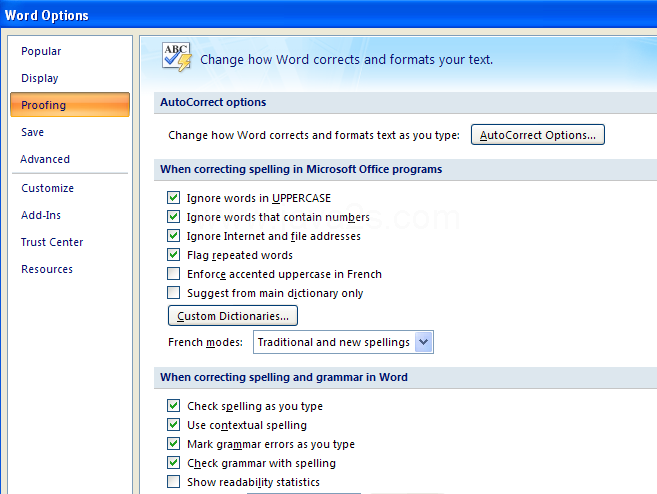Image resolution: width=657 pixels, height=494 pixels.
Task: Click the French modes label
Action: pos(205,342)
